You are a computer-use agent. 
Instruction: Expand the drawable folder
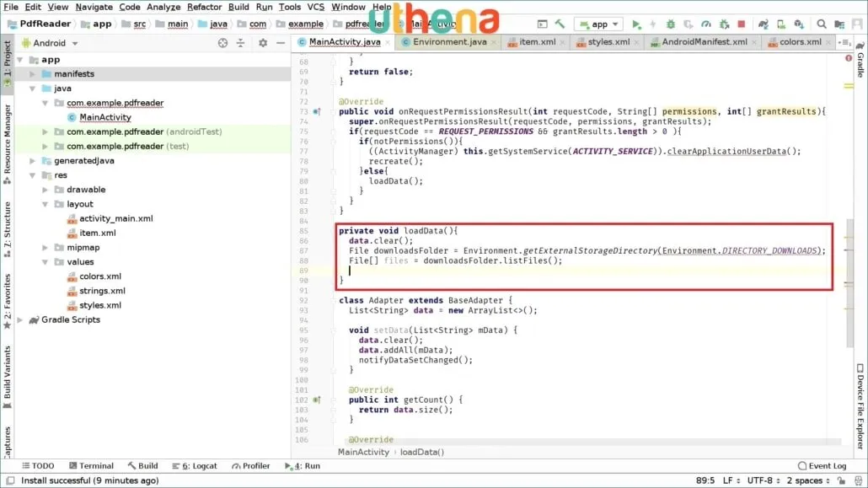(x=45, y=190)
